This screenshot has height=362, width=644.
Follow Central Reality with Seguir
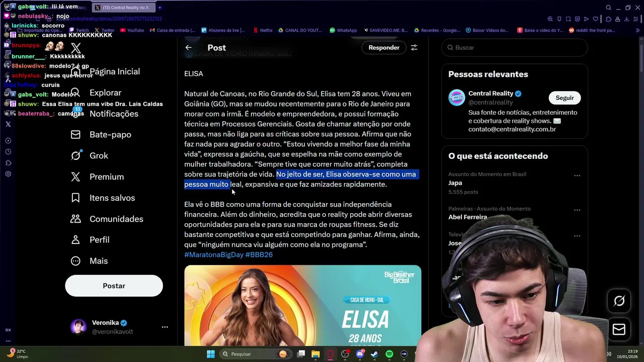pos(565,98)
